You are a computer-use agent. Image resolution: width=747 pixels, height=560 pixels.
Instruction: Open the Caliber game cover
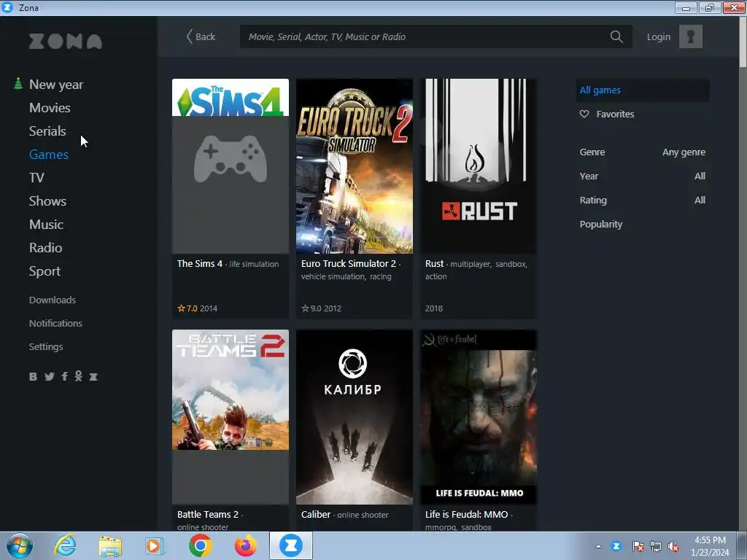coord(355,416)
